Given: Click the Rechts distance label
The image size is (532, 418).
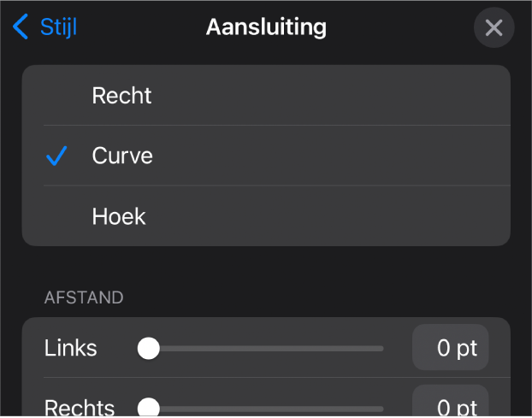Looking at the screenshot, I should (x=78, y=407).
